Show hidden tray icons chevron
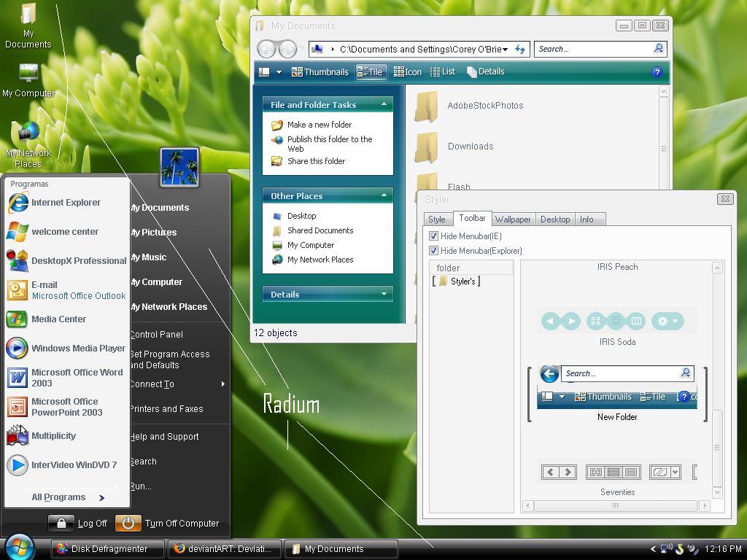The image size is (747, 560). (653, 548)
